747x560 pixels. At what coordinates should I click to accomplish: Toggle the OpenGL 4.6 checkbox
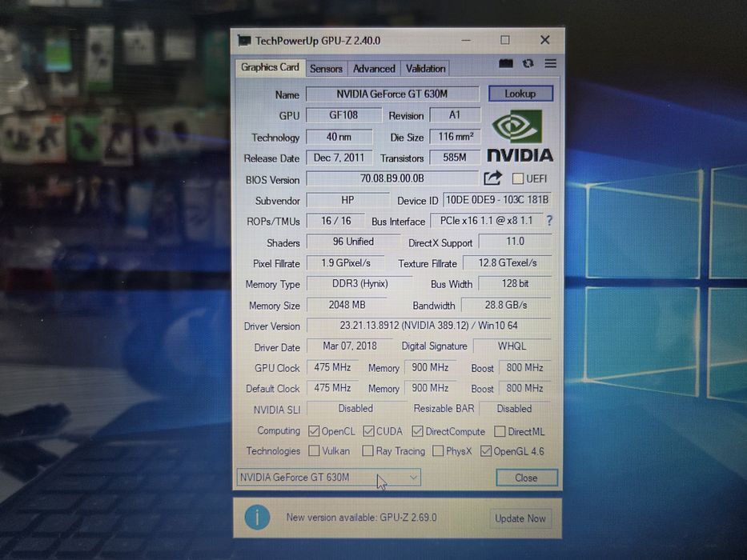pos(485,451)
